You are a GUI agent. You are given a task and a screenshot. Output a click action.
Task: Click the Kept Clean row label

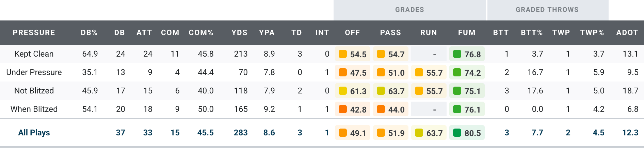[x=34, y=54]
